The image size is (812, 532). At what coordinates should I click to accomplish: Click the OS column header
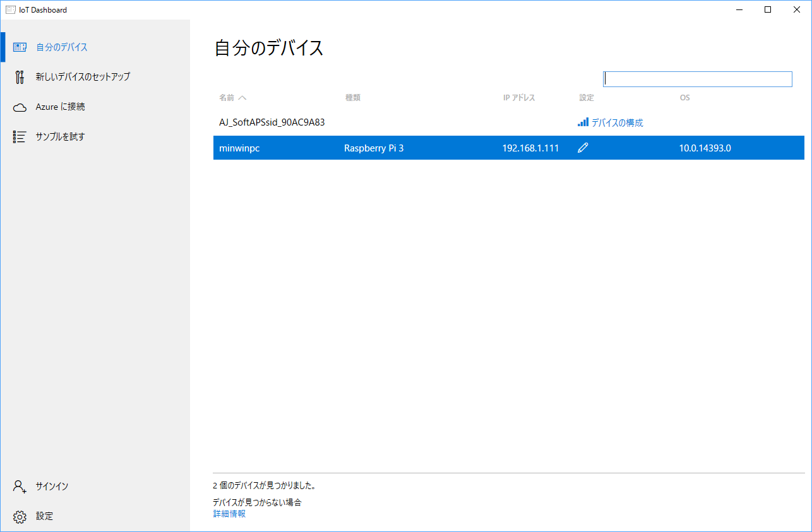[x=684, y=98]
